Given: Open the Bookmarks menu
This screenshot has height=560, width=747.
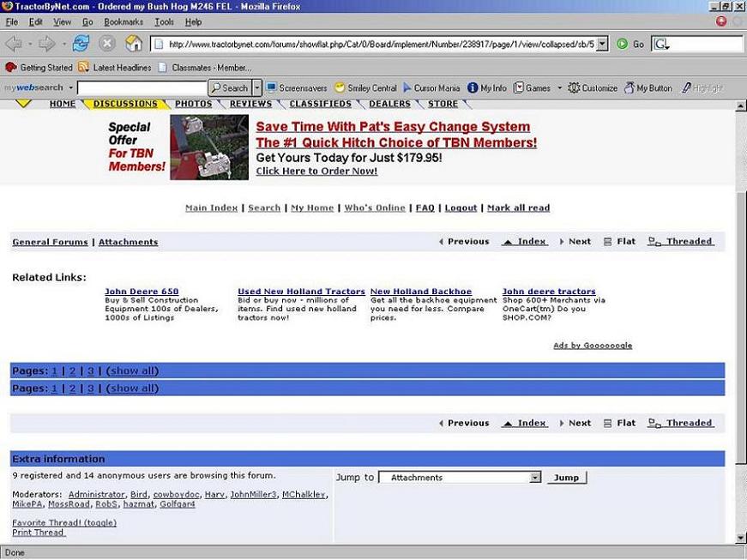Looking at the screenshot, I should (123, 22).
